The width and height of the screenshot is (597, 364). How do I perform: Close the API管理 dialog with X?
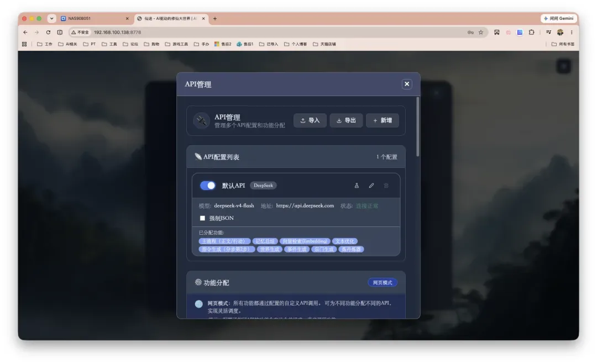coord(407,84)
